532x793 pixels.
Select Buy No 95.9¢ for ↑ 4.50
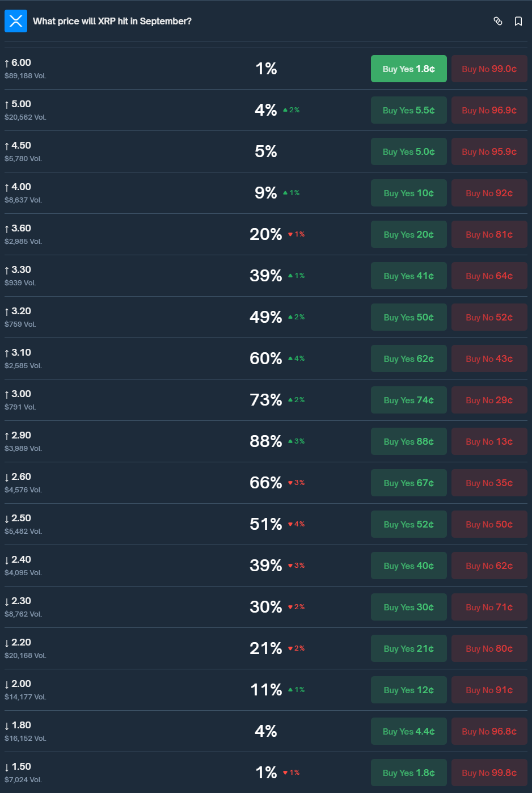[489, 151]
